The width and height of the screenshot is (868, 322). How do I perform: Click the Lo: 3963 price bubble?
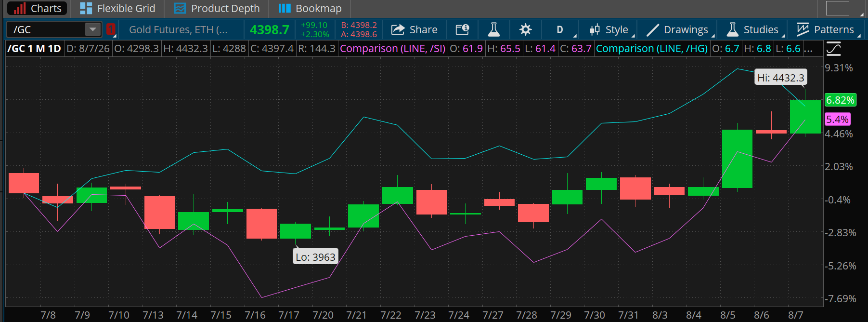(315, 257)
